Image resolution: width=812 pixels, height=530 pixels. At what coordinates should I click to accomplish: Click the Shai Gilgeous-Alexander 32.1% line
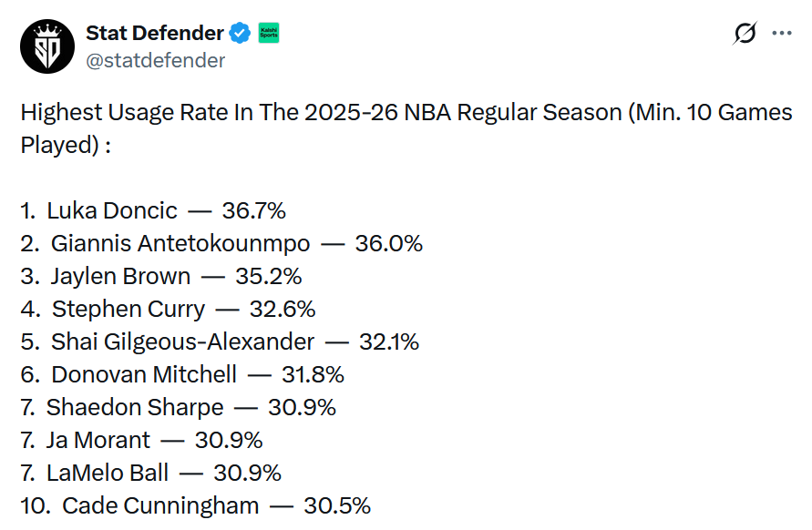tap(220, 342)
